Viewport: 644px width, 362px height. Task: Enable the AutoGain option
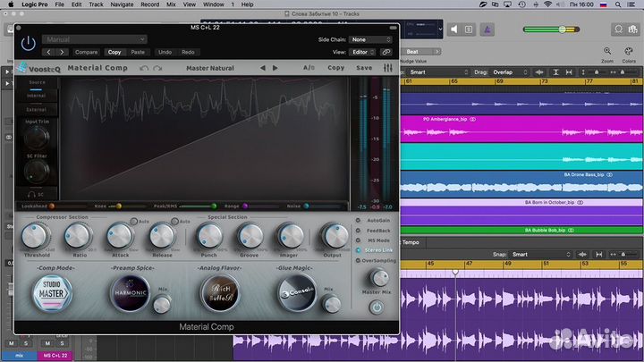point(359,220)
